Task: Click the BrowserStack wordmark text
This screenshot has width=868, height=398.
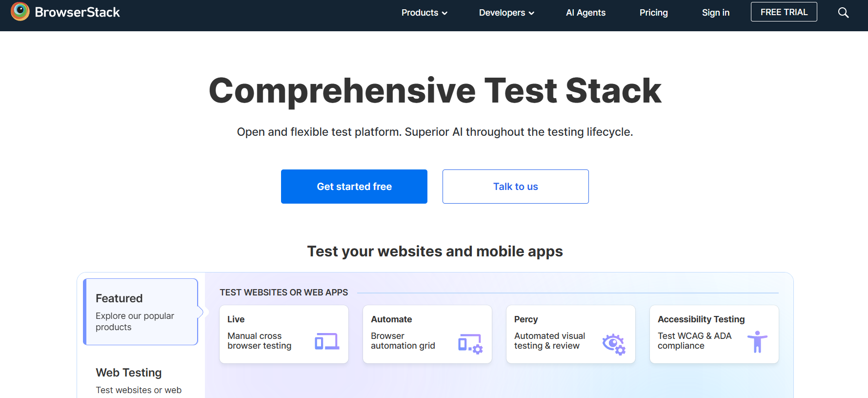Action: 77,12
